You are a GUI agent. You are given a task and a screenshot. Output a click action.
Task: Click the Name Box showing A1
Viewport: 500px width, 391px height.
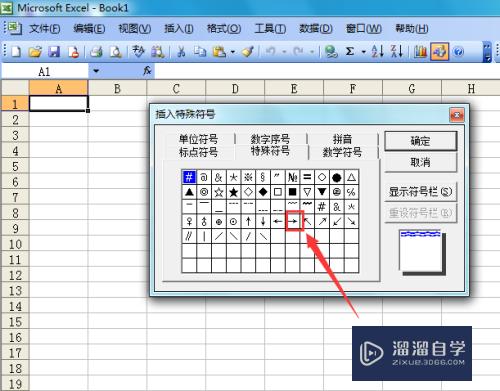45,71
